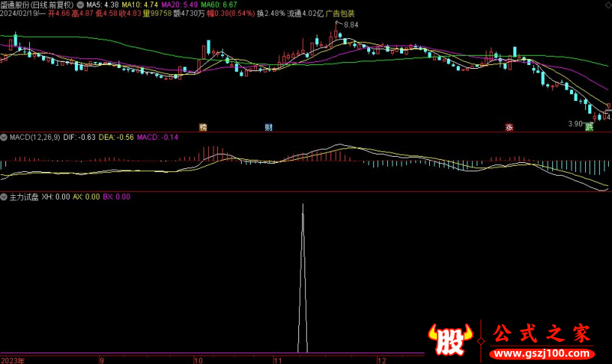Screen dimensions: 612x364
Task: Click the month 11 timeline marker
Action: [x=278, y=359]
